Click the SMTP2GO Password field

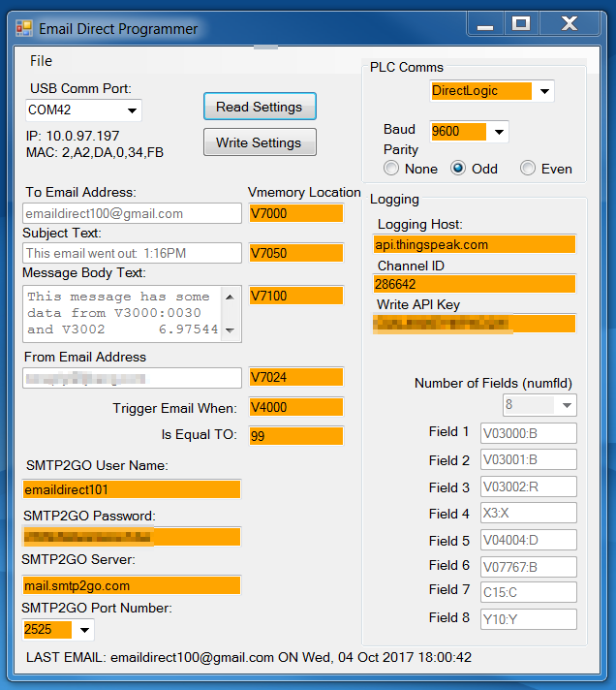(132, 537)
